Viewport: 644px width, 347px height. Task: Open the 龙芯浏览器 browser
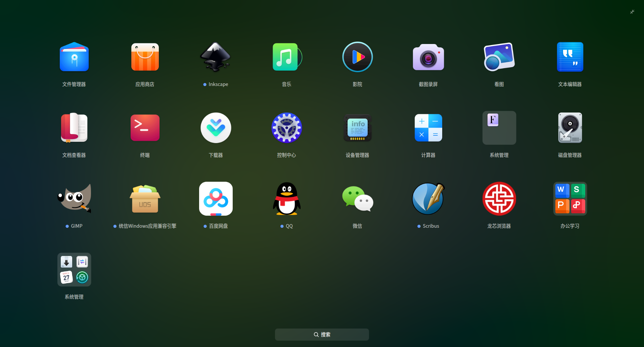pos(499,199)
